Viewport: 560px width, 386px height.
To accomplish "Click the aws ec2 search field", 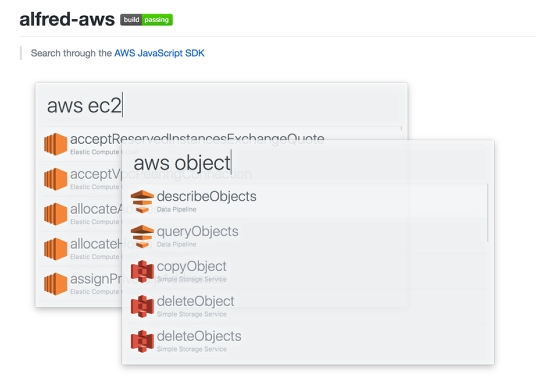I will coord(221,106).
